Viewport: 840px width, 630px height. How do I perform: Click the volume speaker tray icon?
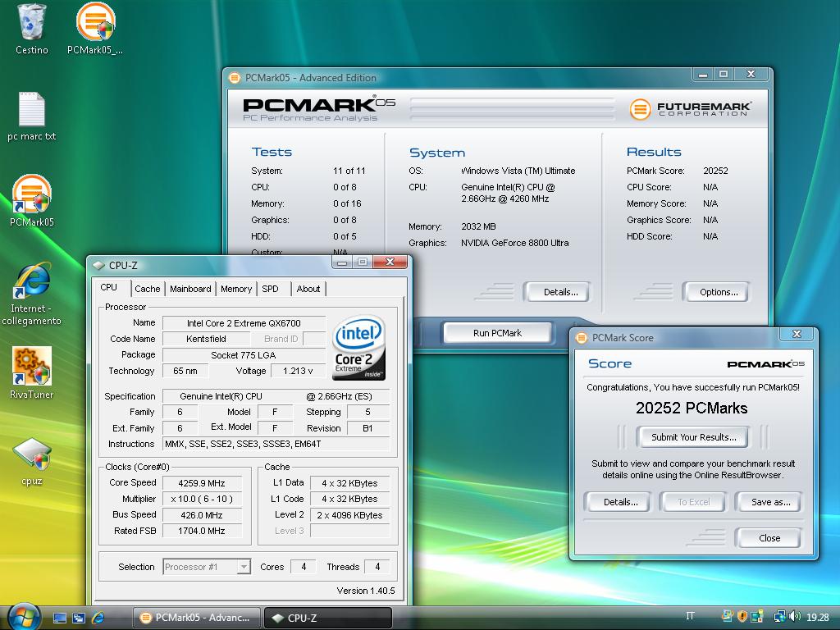click(795, 617)
